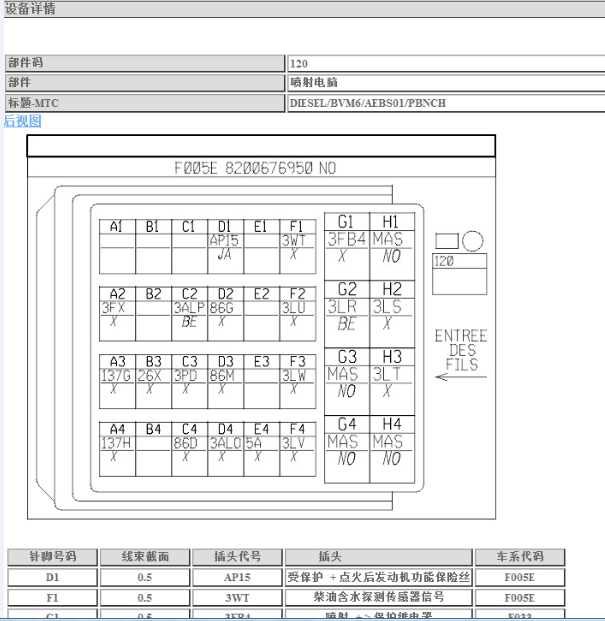Click wire code 3FB4 in diagram pin G1
This screenshot has width=605, height=621.
346,239
